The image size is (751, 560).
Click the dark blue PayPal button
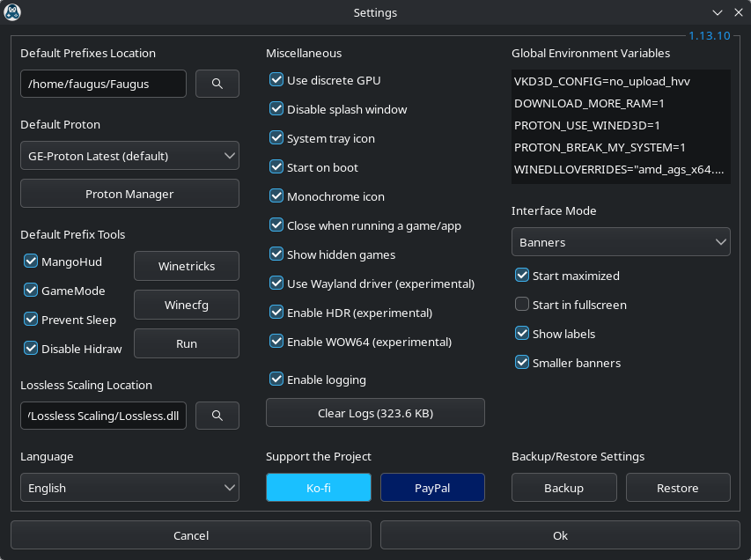tap(432, 488)
